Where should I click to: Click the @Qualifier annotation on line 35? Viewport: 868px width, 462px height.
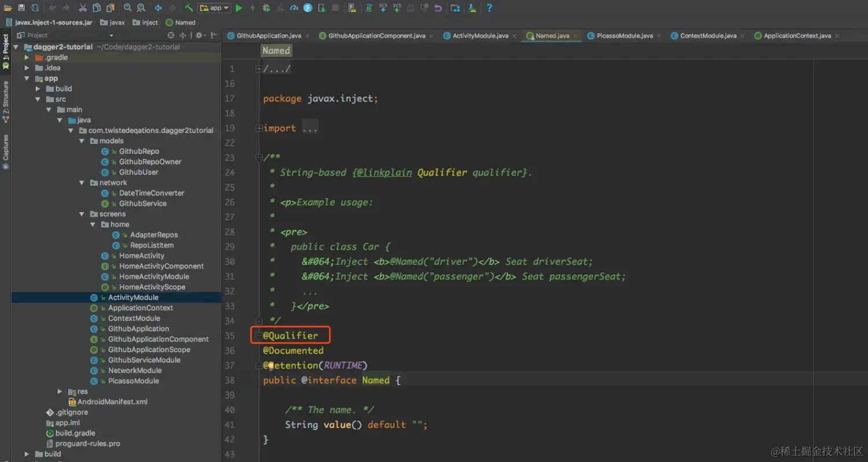pyautogui.click(x=290, y=335)
